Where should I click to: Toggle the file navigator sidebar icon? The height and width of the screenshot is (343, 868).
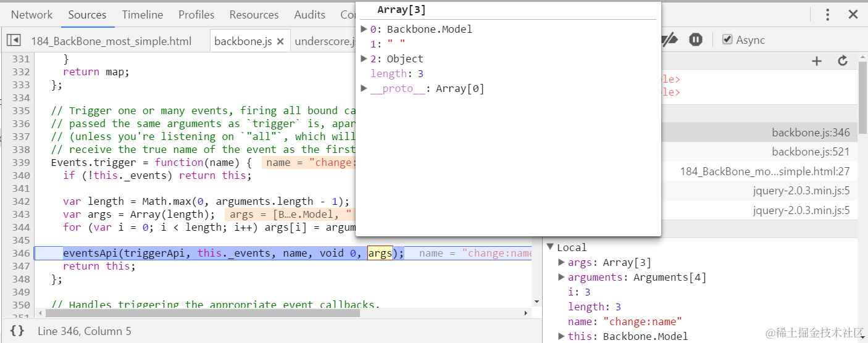pos(14,40)
